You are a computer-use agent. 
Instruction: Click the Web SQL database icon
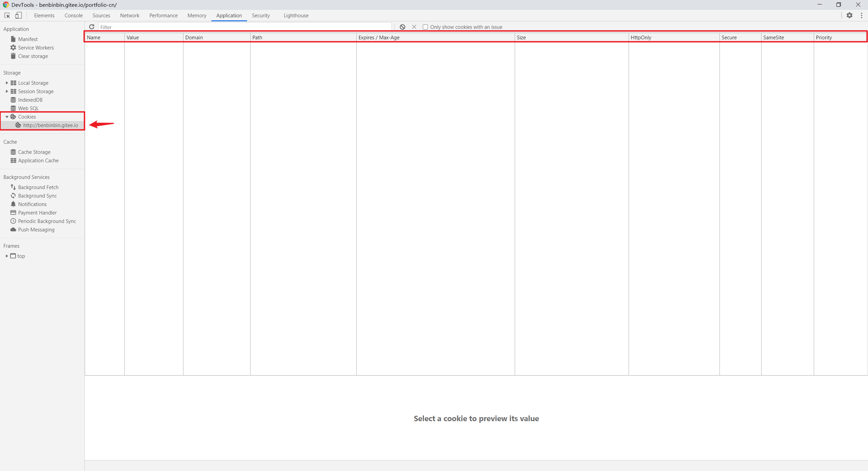point(13,108)
